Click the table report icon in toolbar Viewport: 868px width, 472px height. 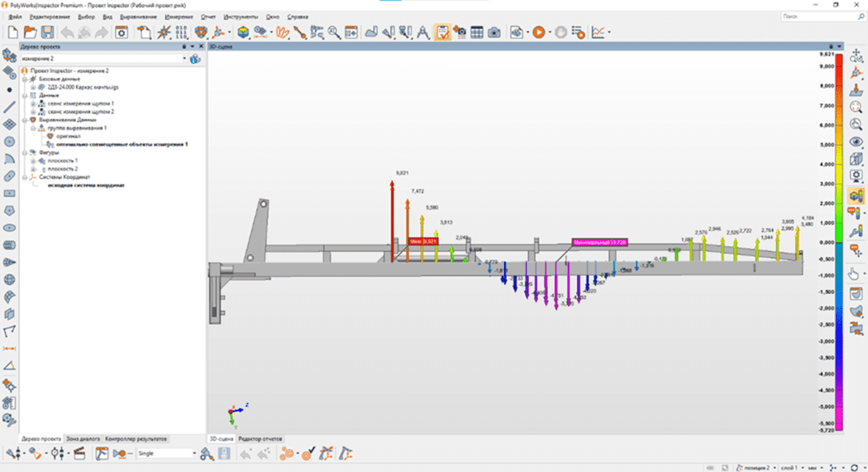click(x=477, y=32)
